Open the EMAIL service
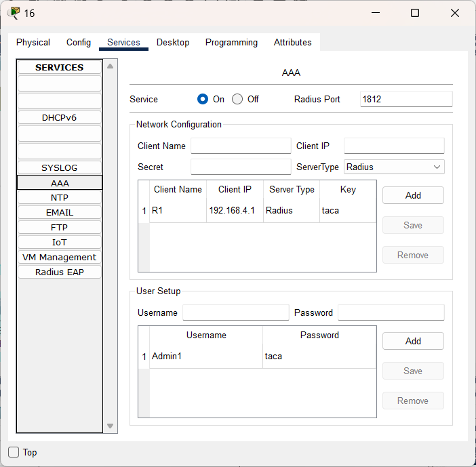Image resolution: width=476 pixels, height=467 pixels. coord(60,212)
